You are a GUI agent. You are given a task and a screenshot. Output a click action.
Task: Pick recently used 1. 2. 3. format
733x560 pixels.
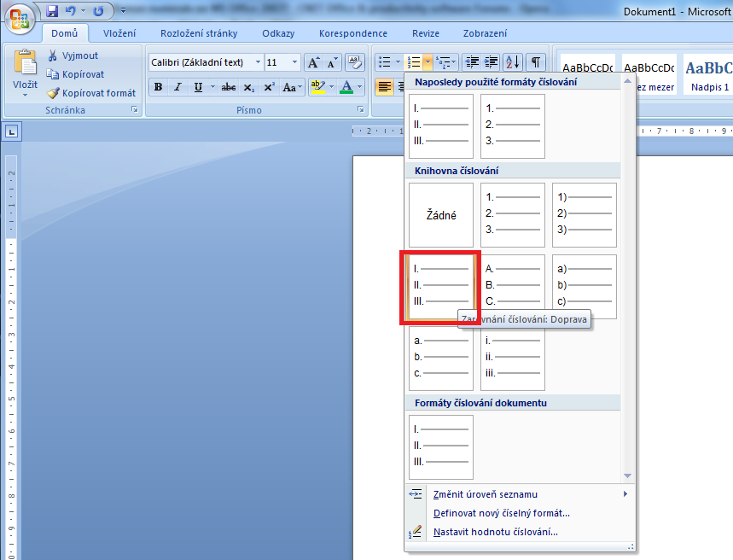(513, 126)
